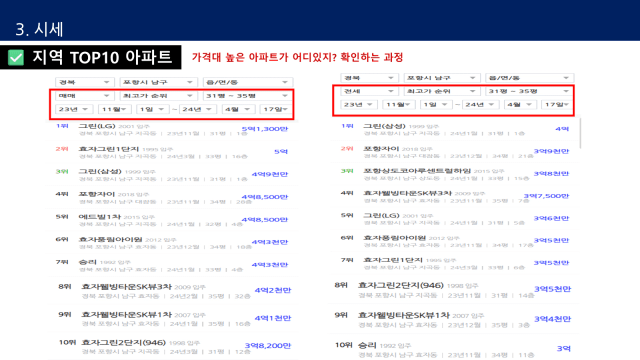
Task: Open the 1일 start day dropdown in the 전세 panel
Action: [436, 104]
